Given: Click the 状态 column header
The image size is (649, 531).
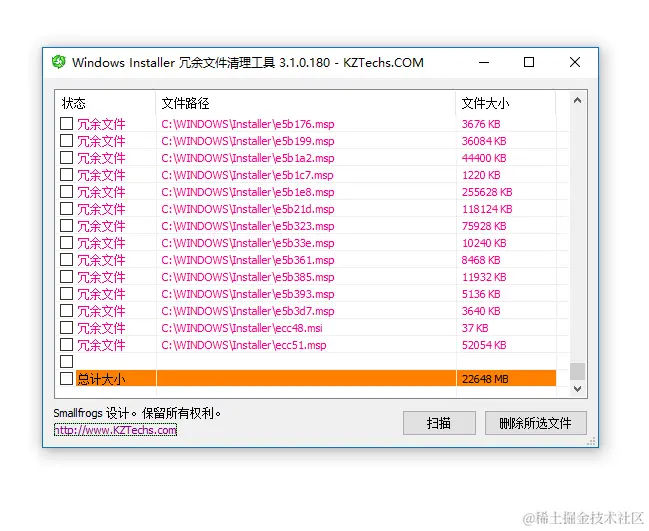Looking at the screenshot, I should tap(105, 103).
